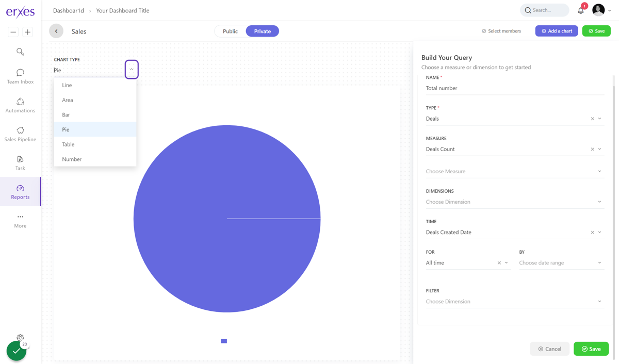Open Reports in the sidebar
The height and width of the screenshot is (364, 619).
click(20, 192)
